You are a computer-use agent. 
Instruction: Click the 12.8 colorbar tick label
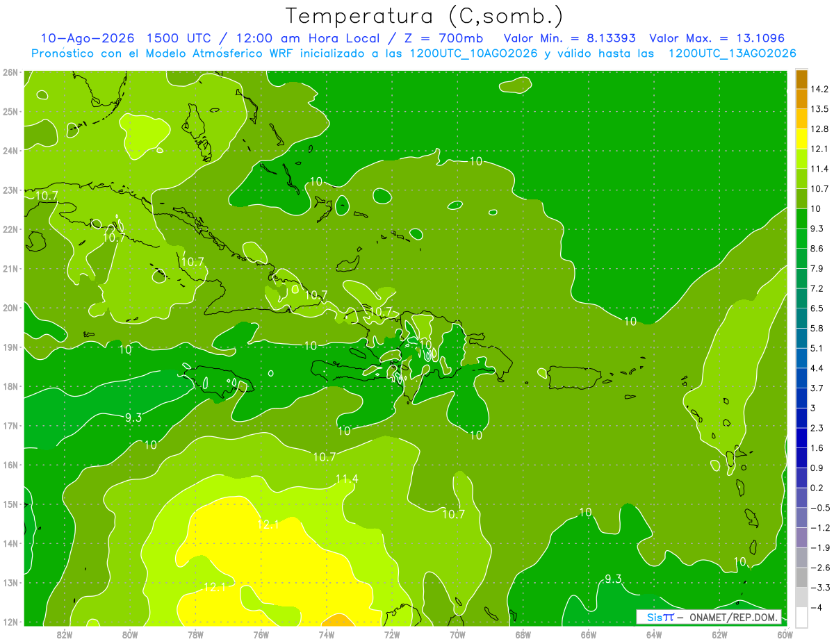819,129
